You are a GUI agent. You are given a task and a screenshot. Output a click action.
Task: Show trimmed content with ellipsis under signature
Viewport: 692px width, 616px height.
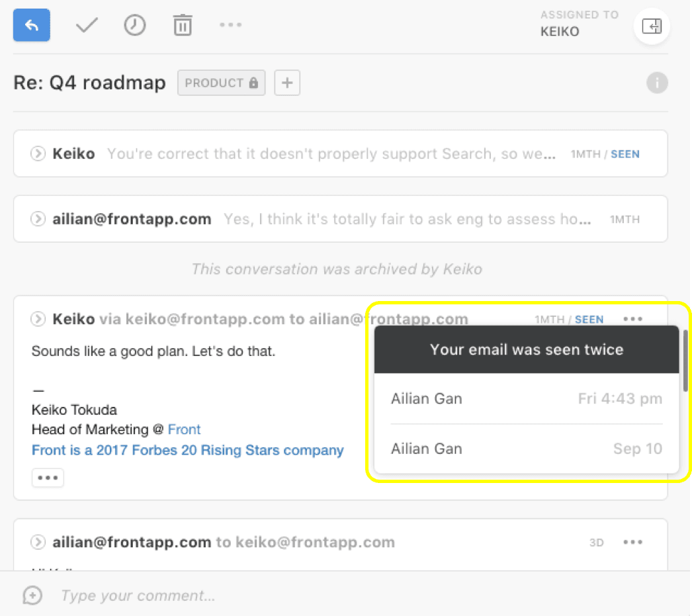(48, 478)
